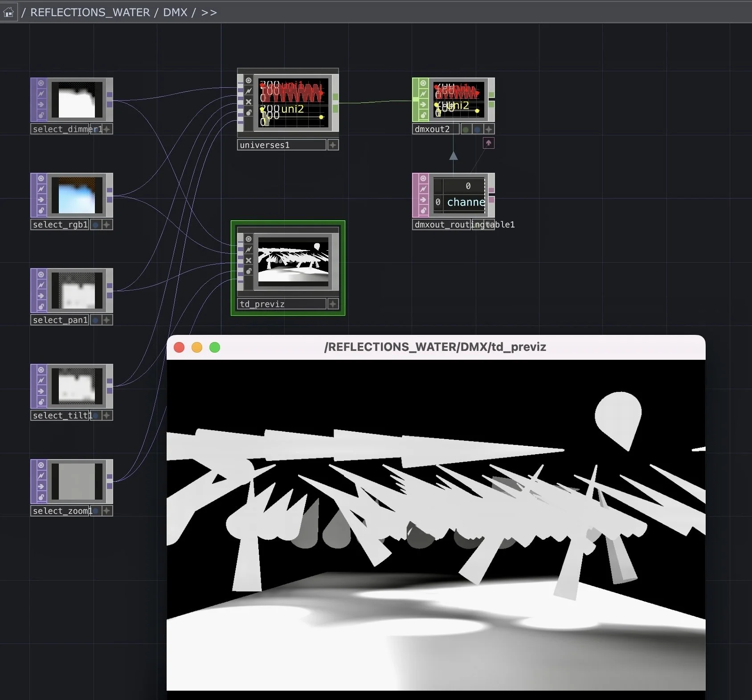
Task: Toggle the green flag dot beside dmxout2 label
Action: 465,129
